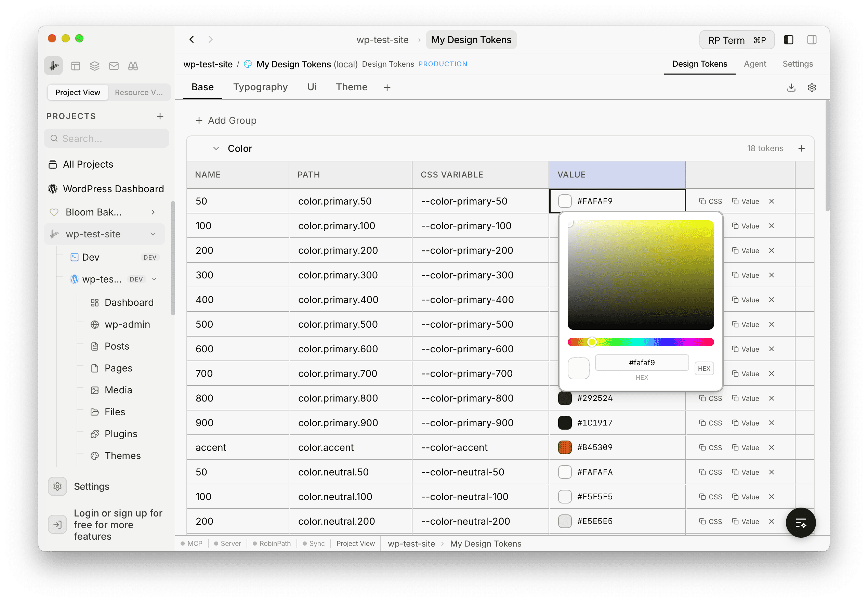Open the Themes item under wp-test-site

point(122,455)
